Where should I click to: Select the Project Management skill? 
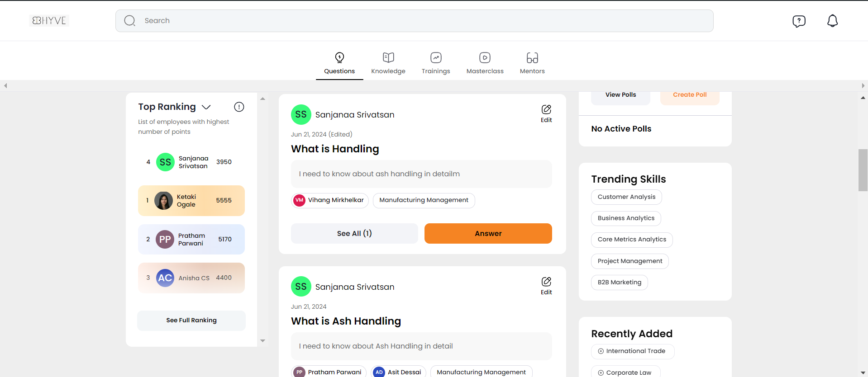630,261
